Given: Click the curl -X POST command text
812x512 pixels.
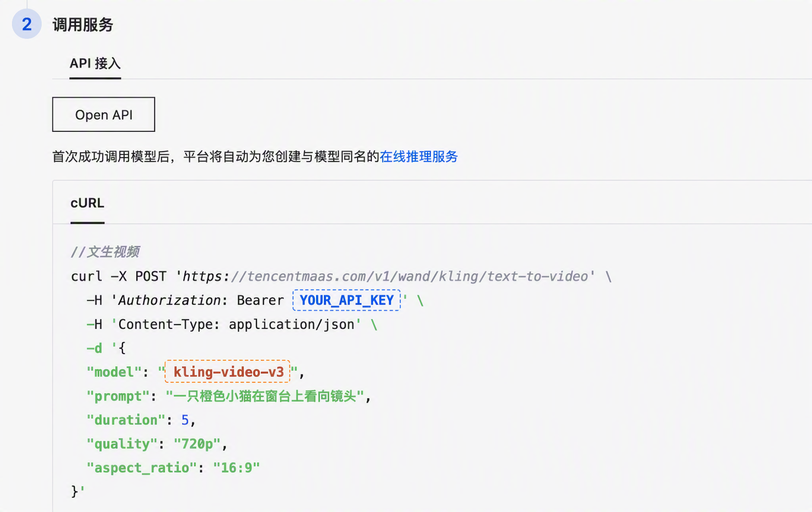Looking at the screenshot, I should [x=119, y=276].
